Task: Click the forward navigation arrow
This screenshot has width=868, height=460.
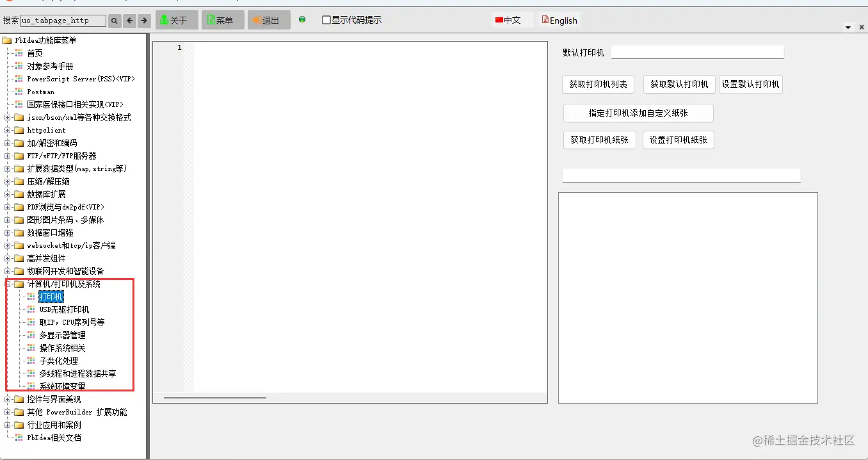Action: 143,20
